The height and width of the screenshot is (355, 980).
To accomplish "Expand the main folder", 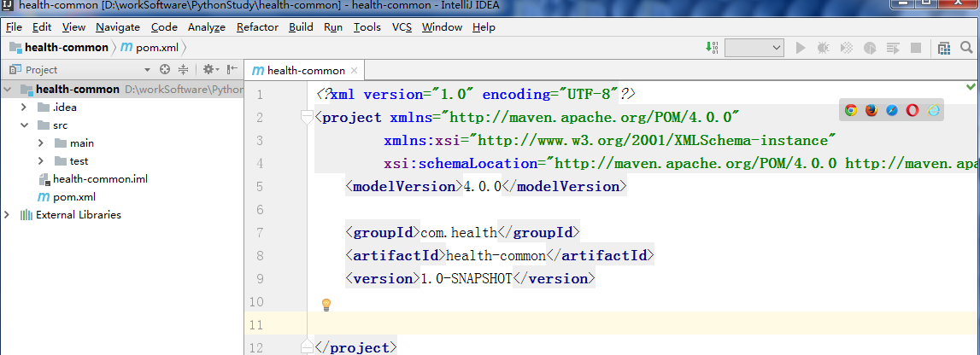I will click(41, 143).
